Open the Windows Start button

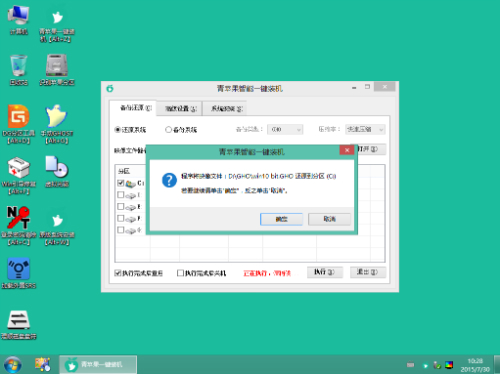point(12,365)
